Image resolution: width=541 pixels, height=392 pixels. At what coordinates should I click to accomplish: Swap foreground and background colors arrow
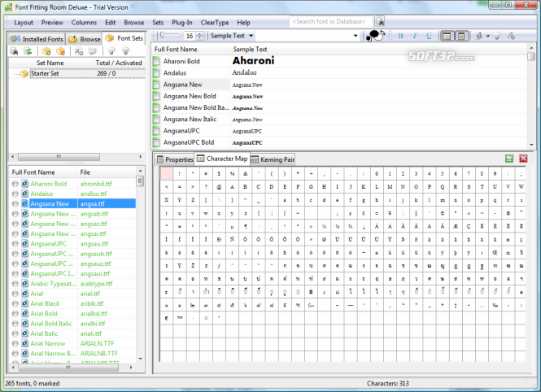(382, 33)
